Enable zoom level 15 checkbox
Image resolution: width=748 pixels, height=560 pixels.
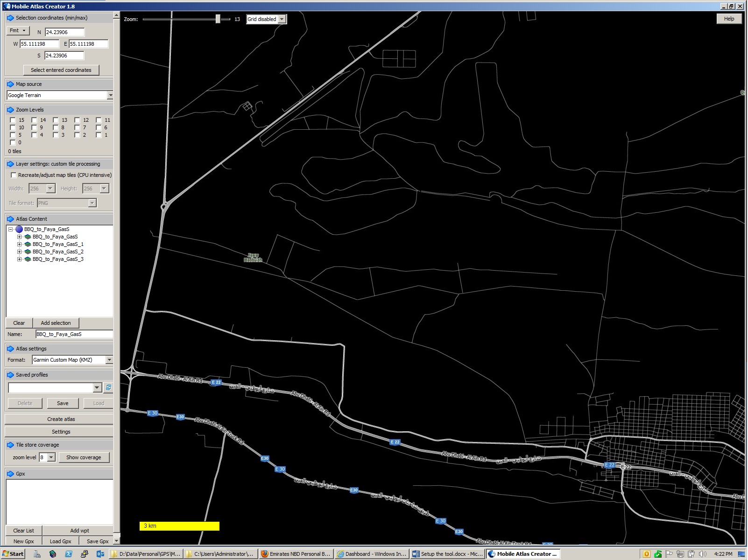(x=13, y=120)
